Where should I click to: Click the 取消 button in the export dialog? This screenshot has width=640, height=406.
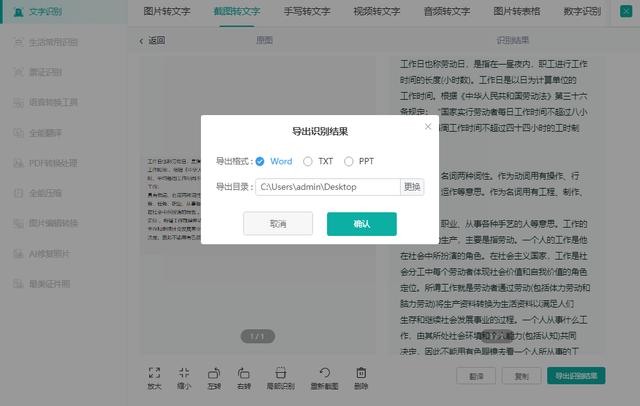pyautogui.click(x=278, y=224)
